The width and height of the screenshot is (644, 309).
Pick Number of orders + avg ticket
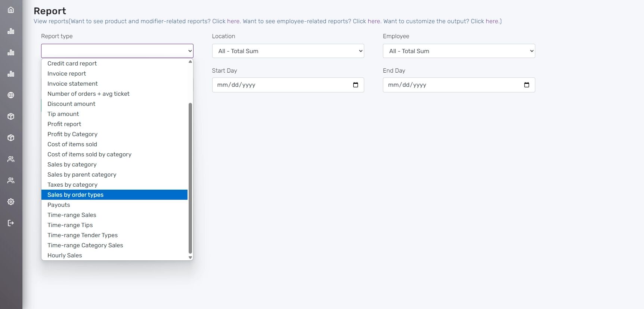(114, 94)
